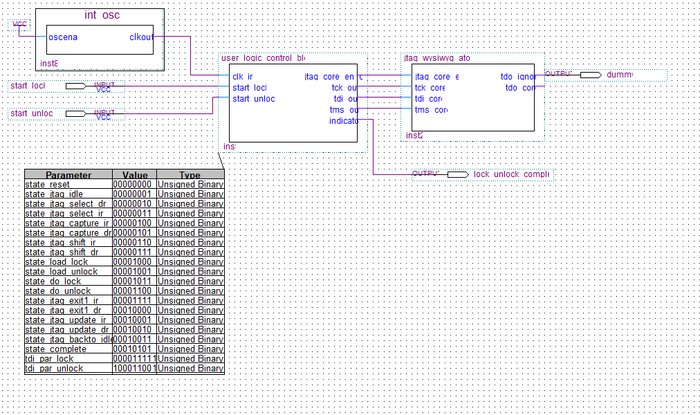Click the oscena port on int_osc
Viewport: 700px width, 415px height.
click(62, 37)
